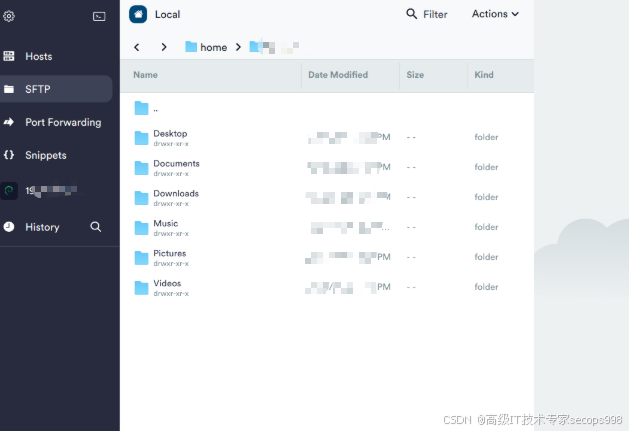Search within History using magnifier icon
The image size is (629, 431).
click(95, 227)
